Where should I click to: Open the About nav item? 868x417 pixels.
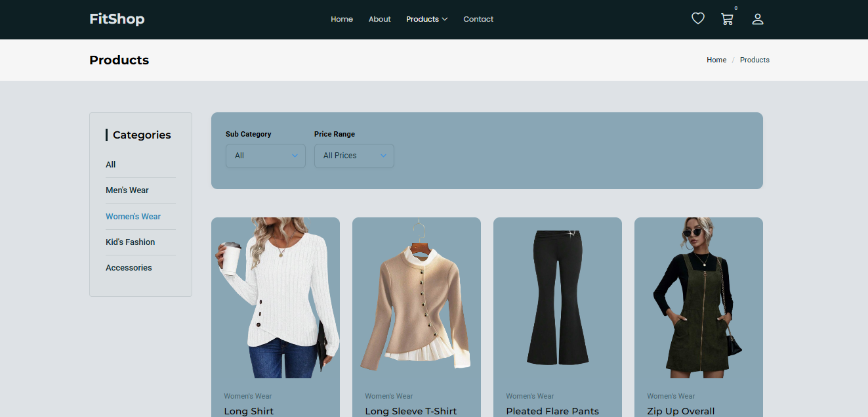(379, 19)
